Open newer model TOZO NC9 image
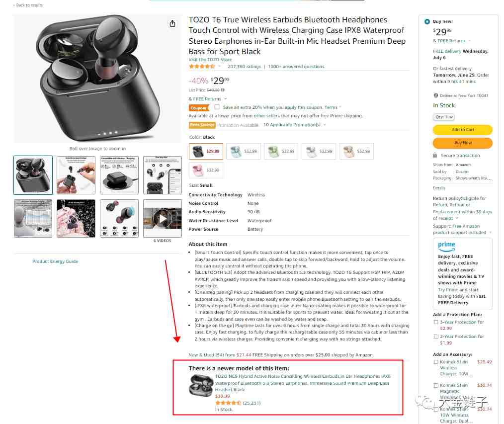 pos(201,385)
